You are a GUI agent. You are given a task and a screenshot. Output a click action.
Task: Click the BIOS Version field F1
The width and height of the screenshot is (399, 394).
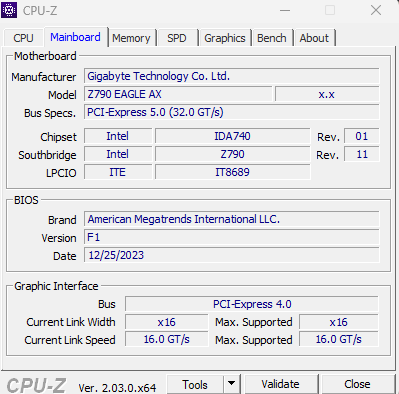[x=232, y=237]
